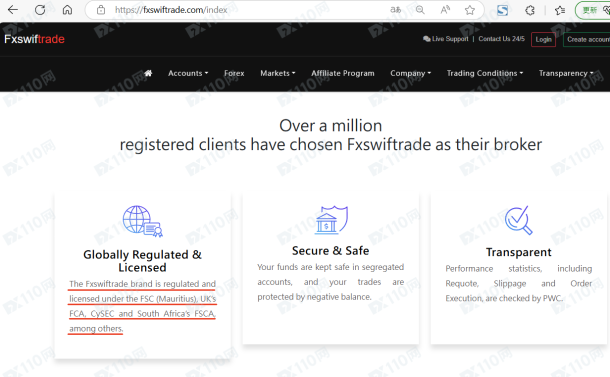Click the Globally Regulated & Licensed heading
Screen dimensions: 610x377
pyautogui.click(x=142, y=261)
